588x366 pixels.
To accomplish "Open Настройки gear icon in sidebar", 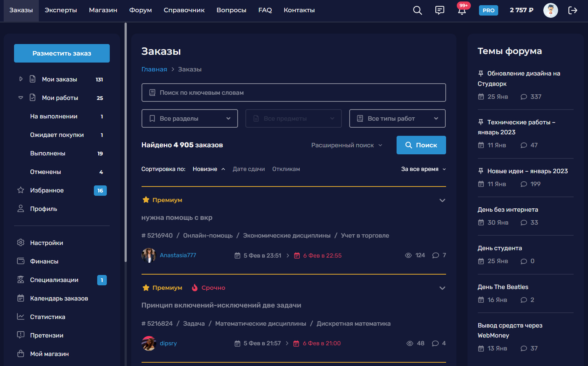I will click(x=21, y=243).
